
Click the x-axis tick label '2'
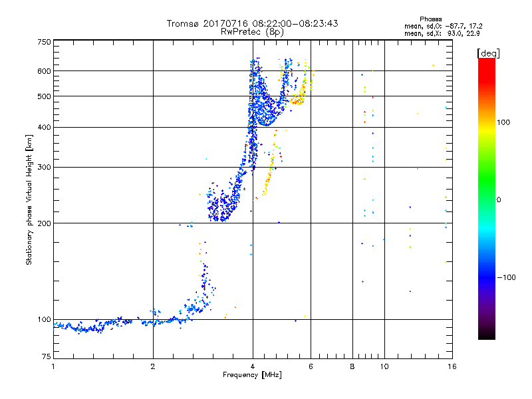[153, 367]
